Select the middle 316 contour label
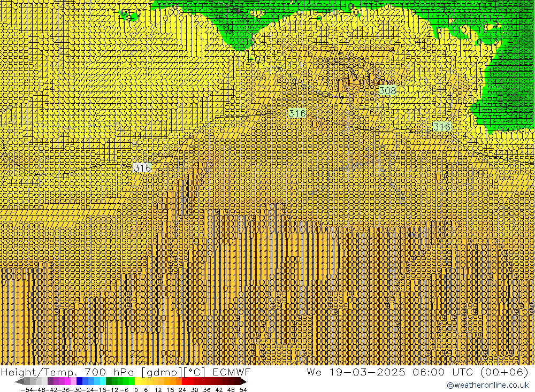Viewport: 535px width, 392px height. pyautogui.click(x=297, y=113)
